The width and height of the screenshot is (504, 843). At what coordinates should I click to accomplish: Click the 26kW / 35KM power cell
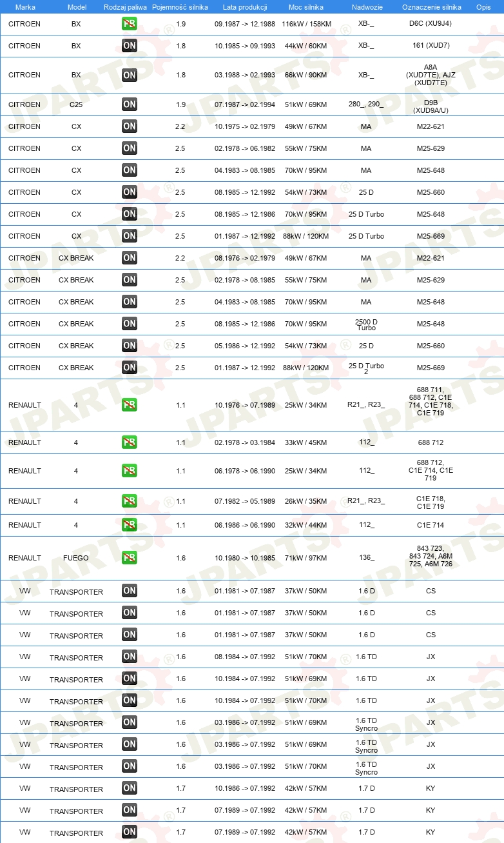(x=306, y=501)
